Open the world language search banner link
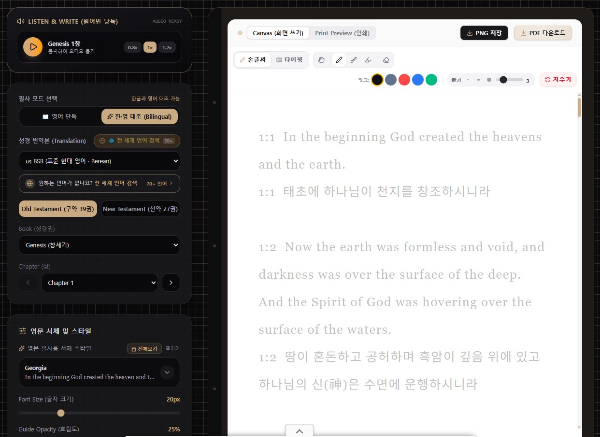The height and width of the screenshot is (437, 600). coord(99,183)
